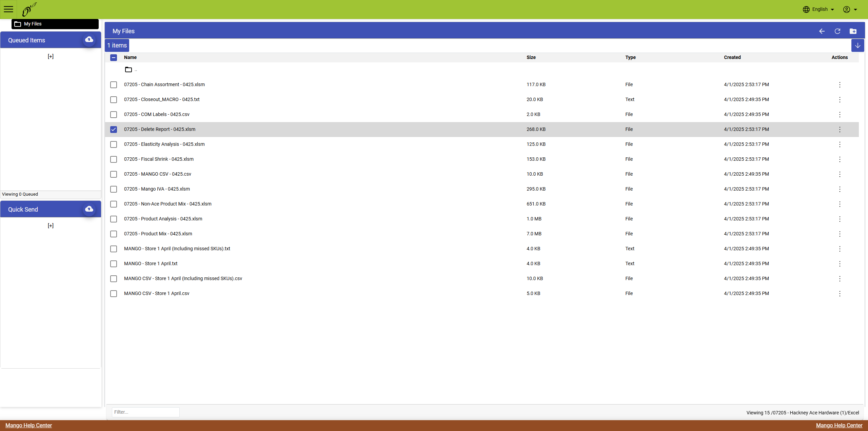Open the left Mango Help Center link
Screen dimensions: 868x431
pyautogui.click(x=28, y=425)
